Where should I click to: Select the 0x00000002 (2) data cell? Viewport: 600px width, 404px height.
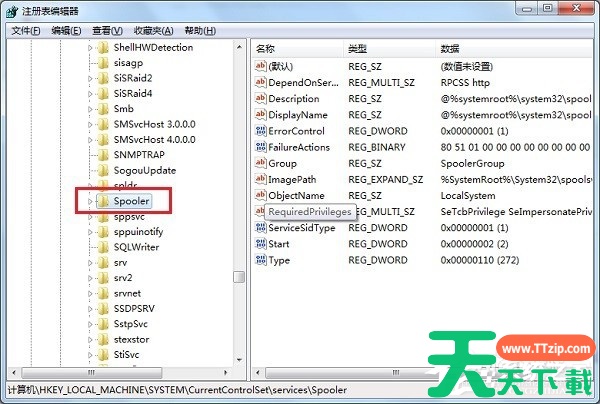click(x=474, y=244)
